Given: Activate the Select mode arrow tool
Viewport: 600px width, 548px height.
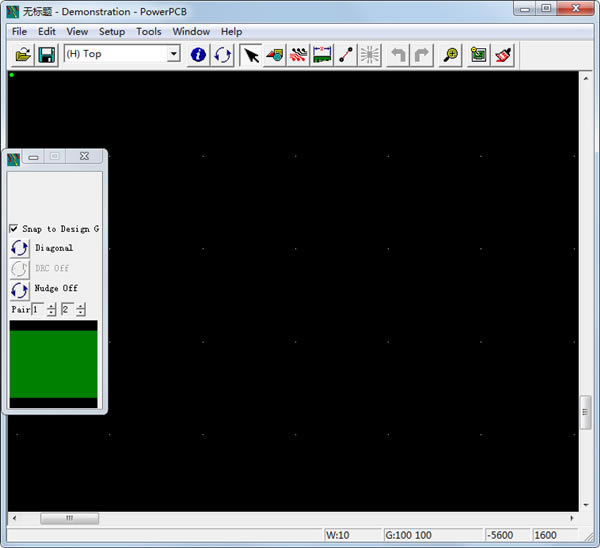Looking at the screenshot, I should point(251,54).
